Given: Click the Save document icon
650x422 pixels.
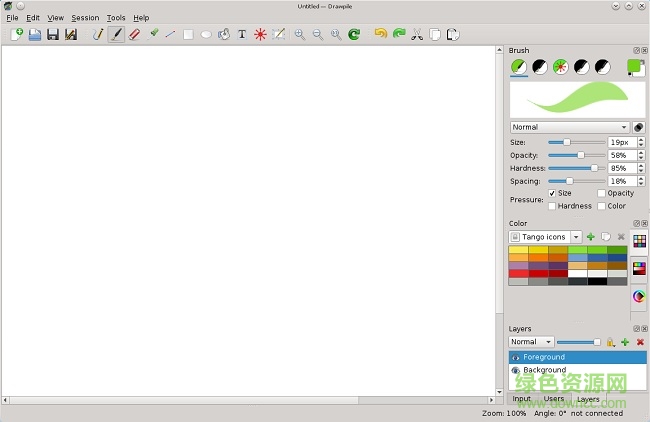Looking at the screenshot, I should click(x=53, y=34).
